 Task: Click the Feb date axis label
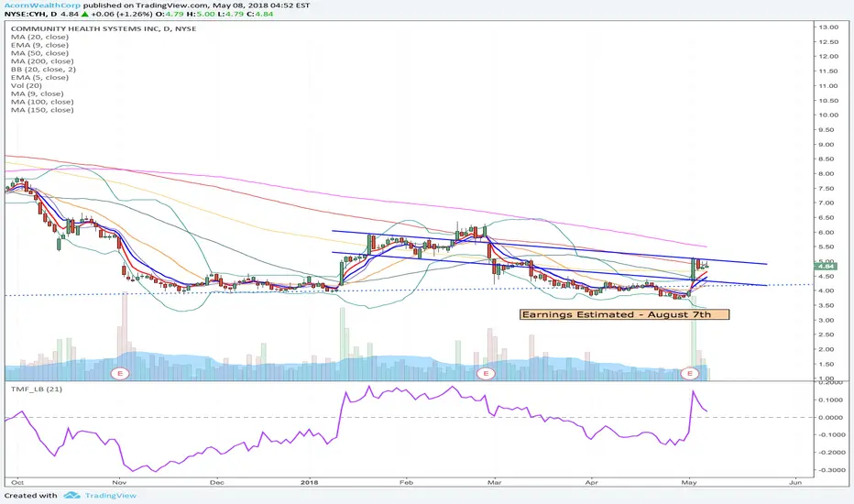point(406,482)
